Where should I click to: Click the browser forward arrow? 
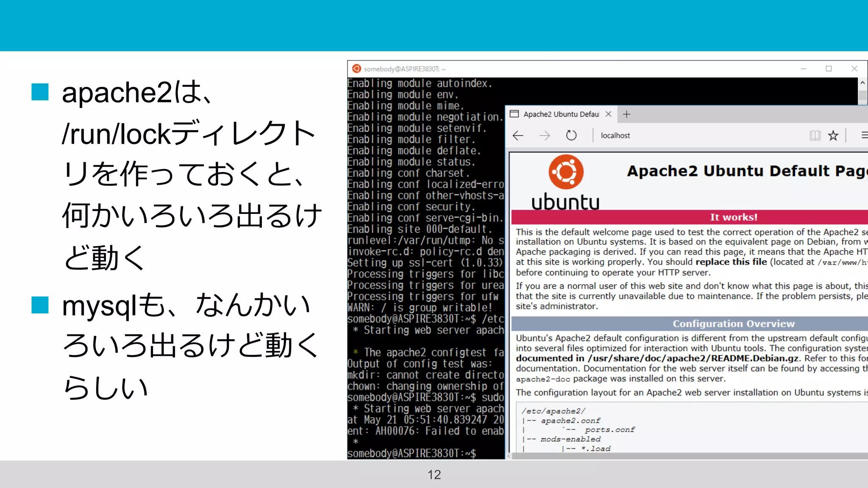pyautogui.click(x=545, y=136)
